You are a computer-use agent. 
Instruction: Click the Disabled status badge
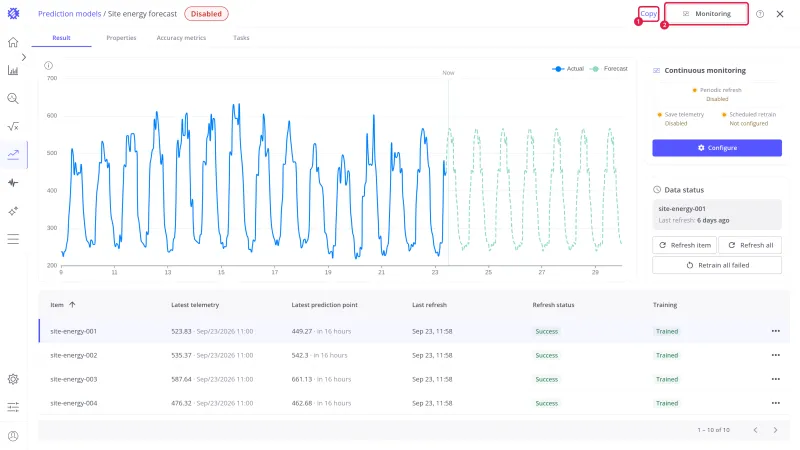(206, 14)
